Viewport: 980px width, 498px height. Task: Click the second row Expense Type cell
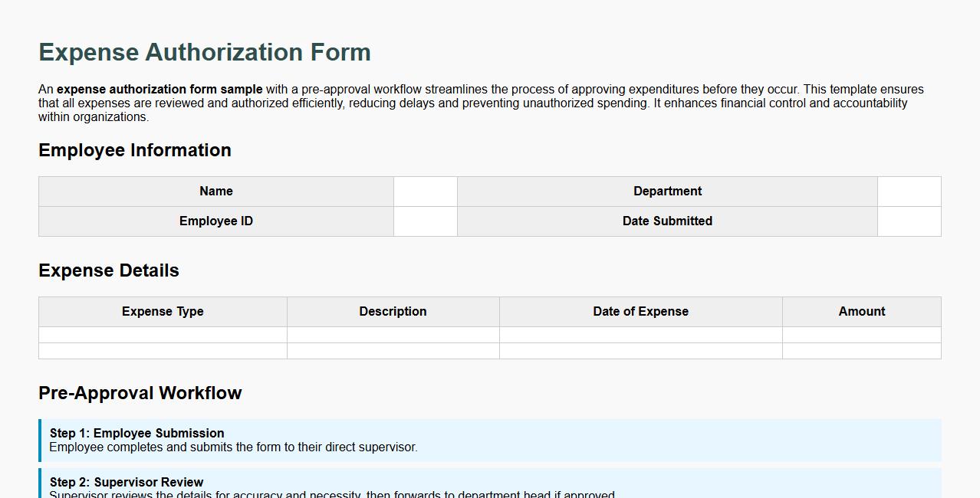point(163,351)
